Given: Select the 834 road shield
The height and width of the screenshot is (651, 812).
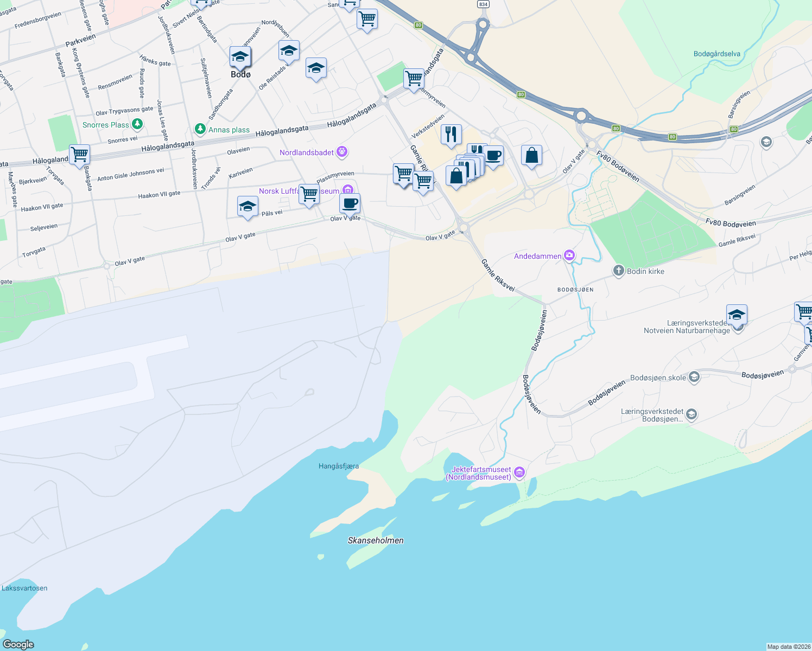Looking at the screenshot, I should point(483,4).
